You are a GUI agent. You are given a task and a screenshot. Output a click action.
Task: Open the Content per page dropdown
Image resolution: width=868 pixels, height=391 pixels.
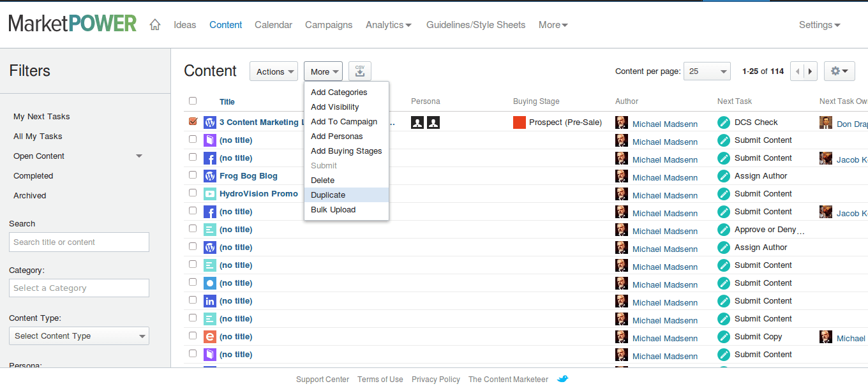pyautogui.click(x=707, y=71)
